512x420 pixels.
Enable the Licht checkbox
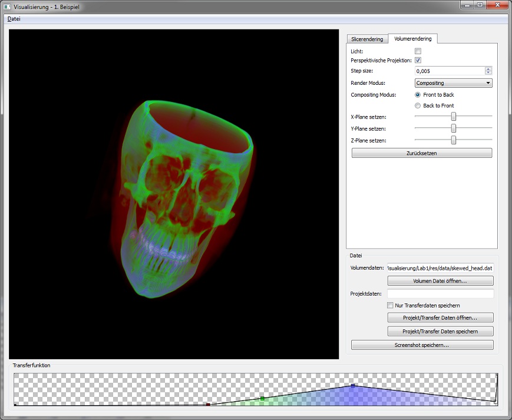[418, 51]
